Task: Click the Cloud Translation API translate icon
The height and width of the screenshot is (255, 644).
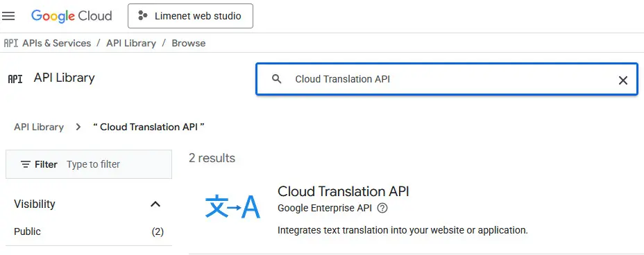Action: (232, 206)
